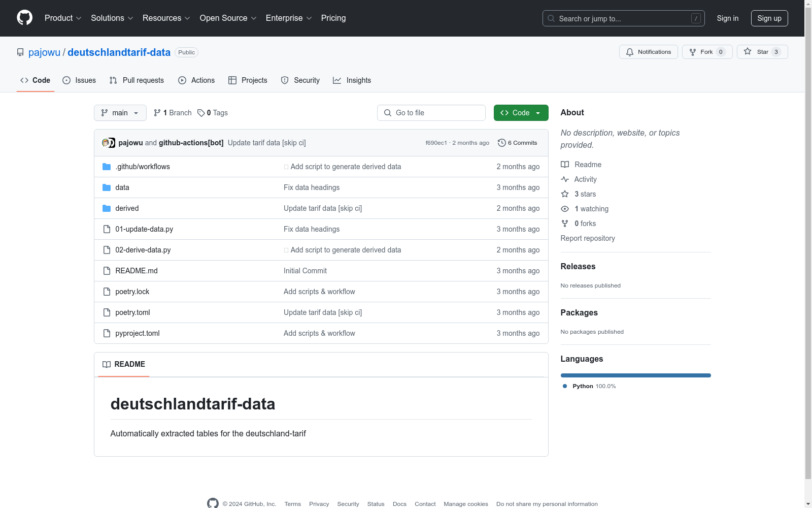Expand the Resources menu
The height and width of the screenshot is (508, 812).
click(166, 18)
